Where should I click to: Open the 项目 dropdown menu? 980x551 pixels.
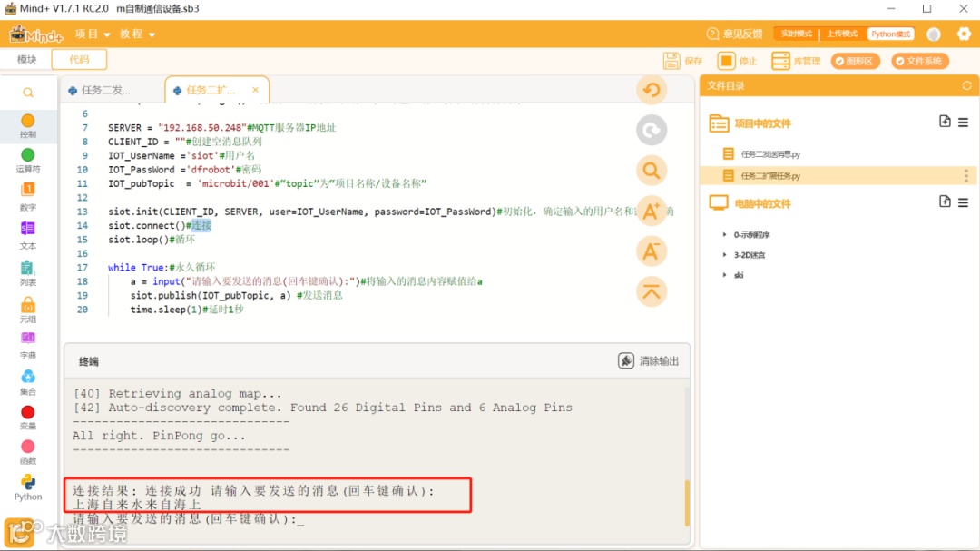click(x=93, y=34)
